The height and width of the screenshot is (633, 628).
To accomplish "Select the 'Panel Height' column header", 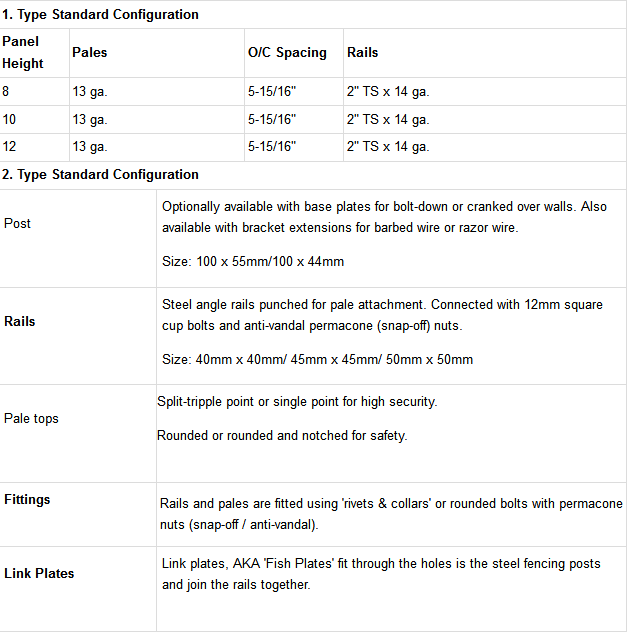I will (x=23, y=53).
